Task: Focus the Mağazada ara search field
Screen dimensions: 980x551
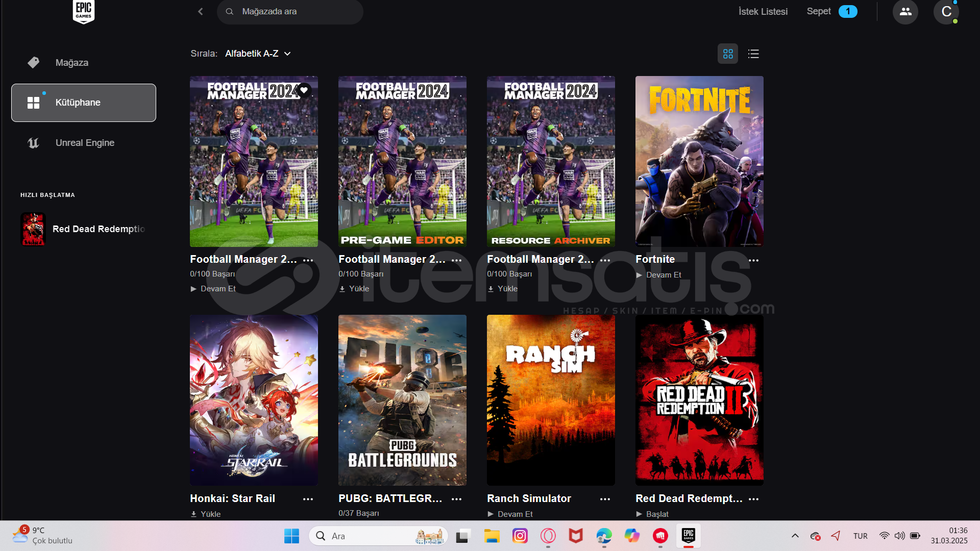Action: coord(290,11)
